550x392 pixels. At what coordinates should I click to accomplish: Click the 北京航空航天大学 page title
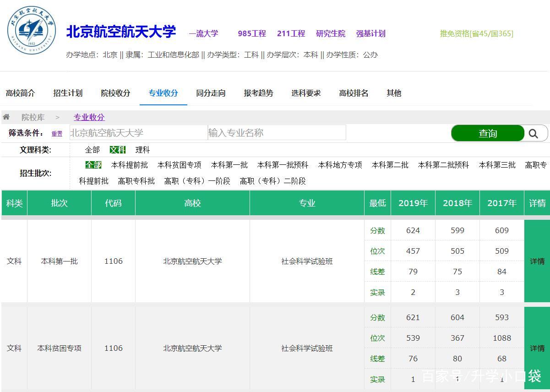[121, 32]
